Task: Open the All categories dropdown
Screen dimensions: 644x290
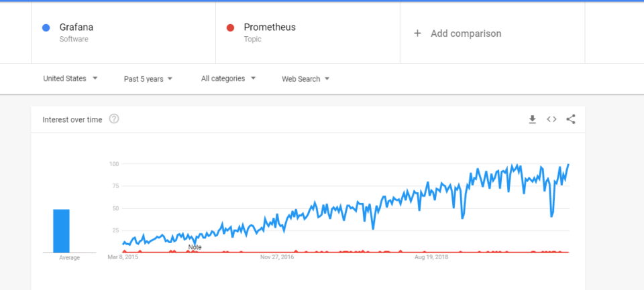Action: tap(228, 78)
